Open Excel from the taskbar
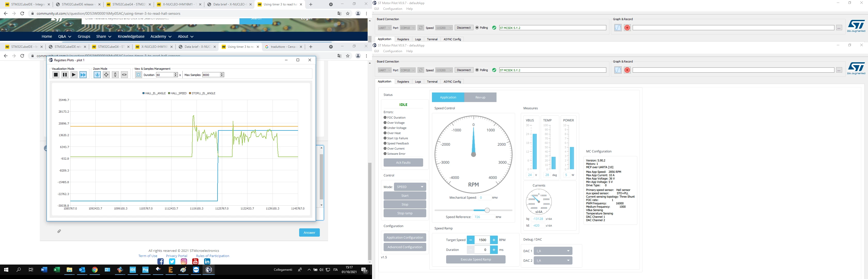Image resolution: width=868 pixels, height=279 pixels. (57, 270)
